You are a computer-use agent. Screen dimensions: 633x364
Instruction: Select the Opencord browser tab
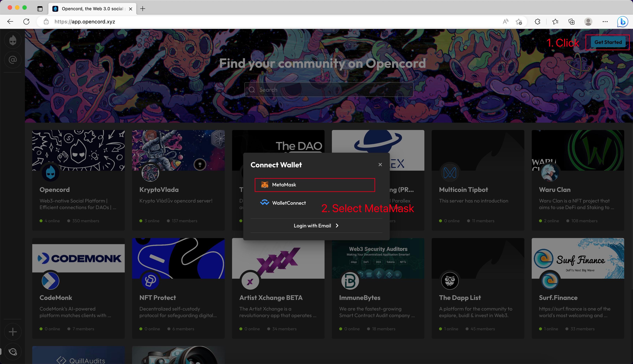[92, 9]
